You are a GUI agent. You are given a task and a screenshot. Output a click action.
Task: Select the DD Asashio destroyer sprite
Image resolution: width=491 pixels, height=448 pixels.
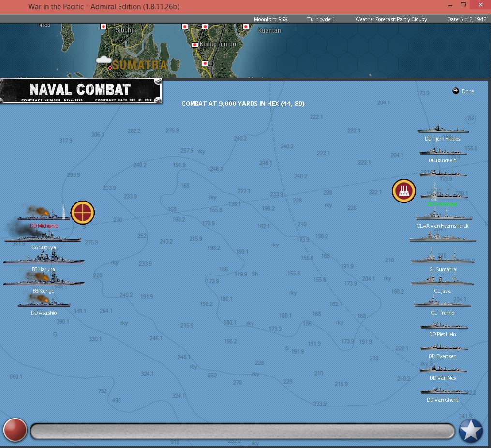(44, 302)
